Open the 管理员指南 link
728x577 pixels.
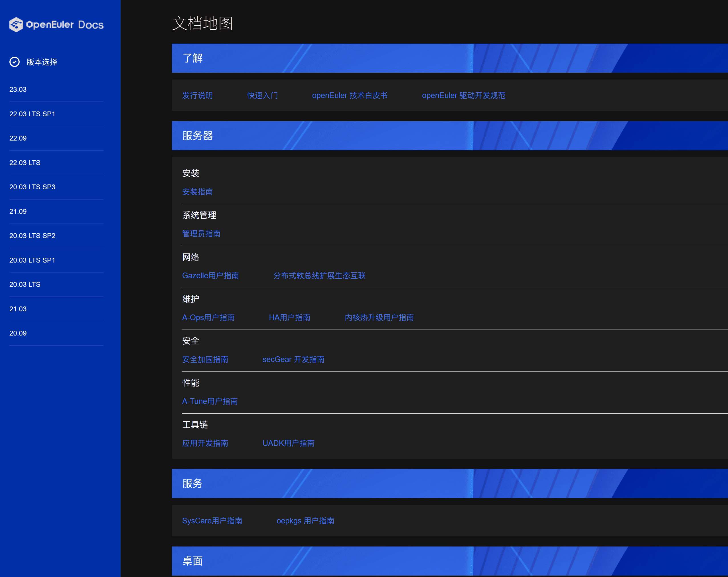click(x=201, y=234)
